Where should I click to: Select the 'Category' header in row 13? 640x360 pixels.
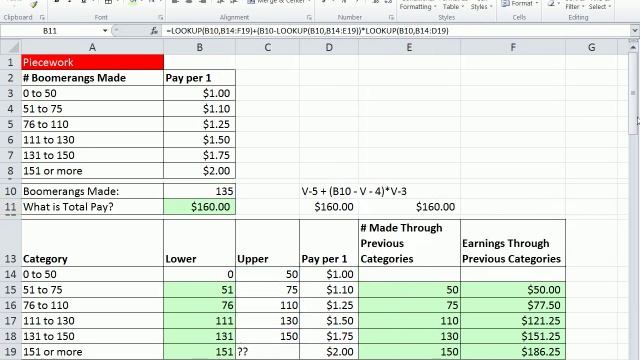pos(92,243)
